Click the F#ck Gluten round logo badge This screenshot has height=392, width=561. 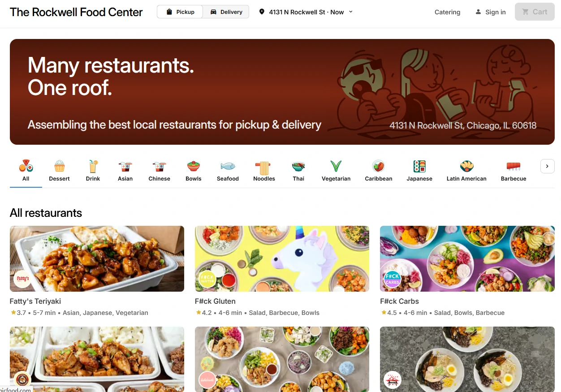[x=207, y=279]
